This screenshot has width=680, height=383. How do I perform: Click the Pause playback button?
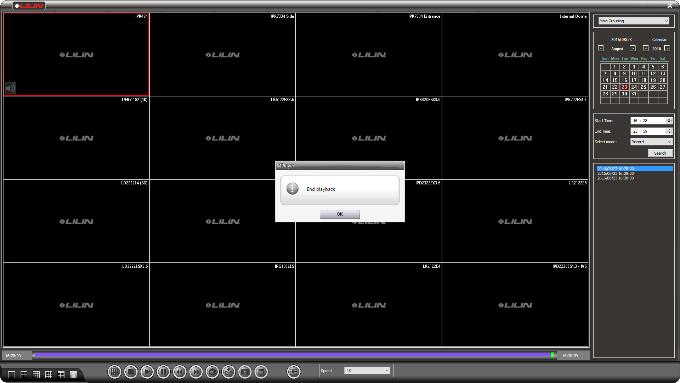(x=163, y=372)
